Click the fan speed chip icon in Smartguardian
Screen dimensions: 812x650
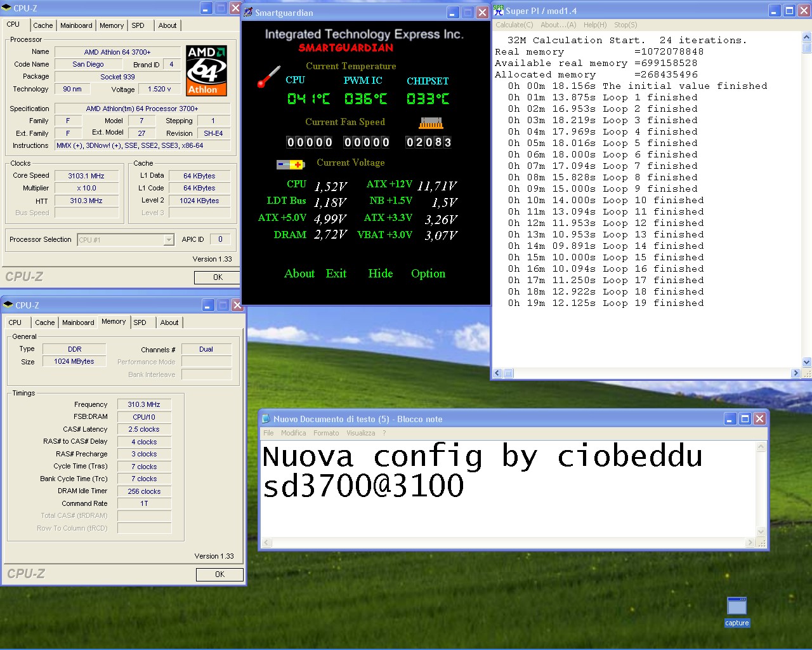(x=431, y=123)
